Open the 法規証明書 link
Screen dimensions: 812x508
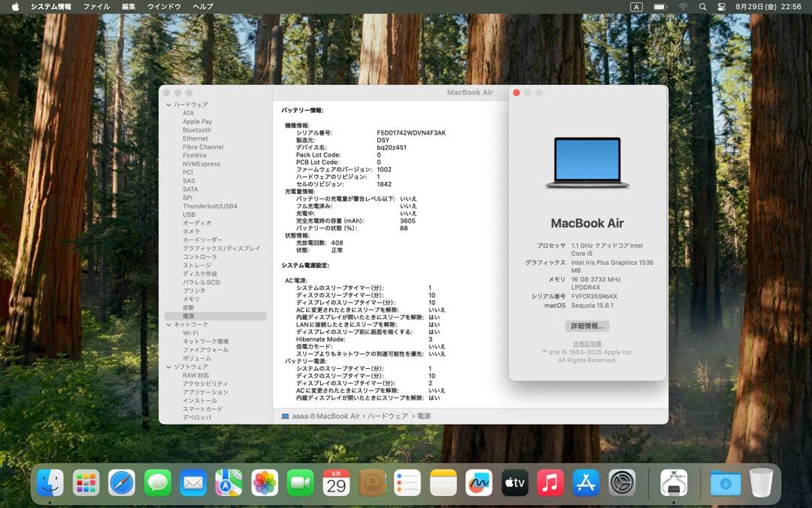(x=586, y=342)
